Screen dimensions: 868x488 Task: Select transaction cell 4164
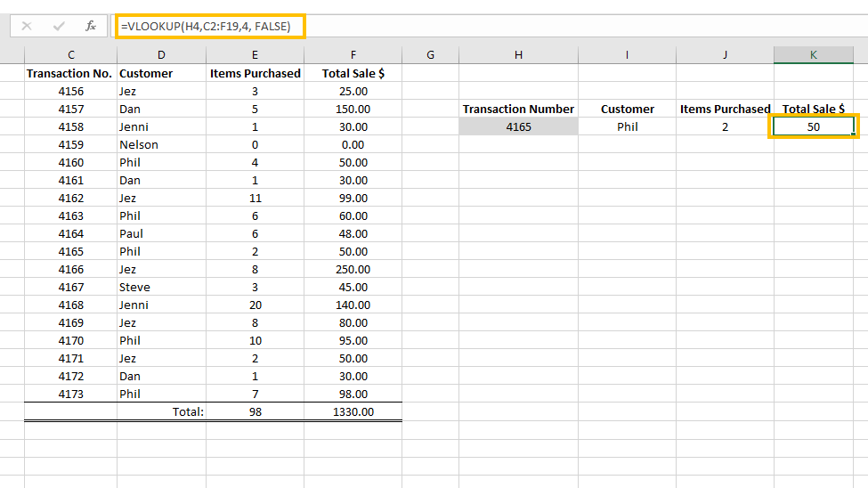click(71, 233)
